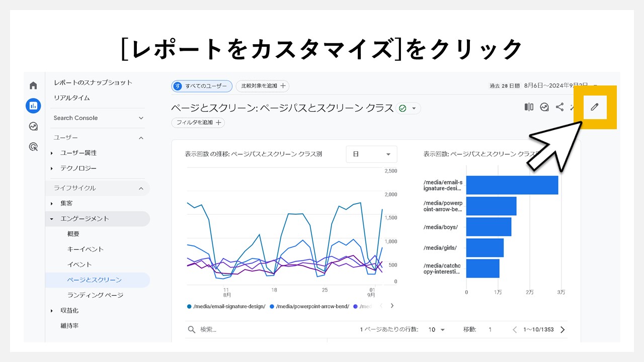Screen dimensions: 644x362
Task: Open Reports from the left navigation rail
Action: 33,106
